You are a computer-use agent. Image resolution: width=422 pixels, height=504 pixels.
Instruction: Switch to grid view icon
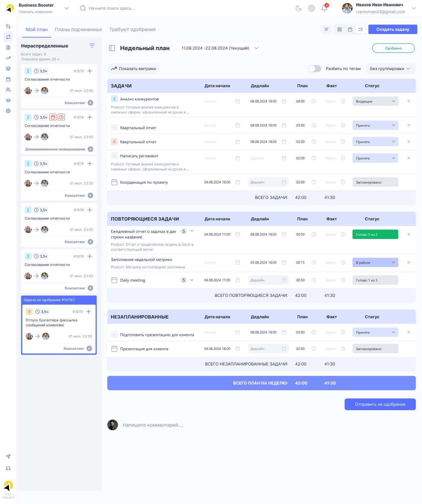(x=339, y=29)
